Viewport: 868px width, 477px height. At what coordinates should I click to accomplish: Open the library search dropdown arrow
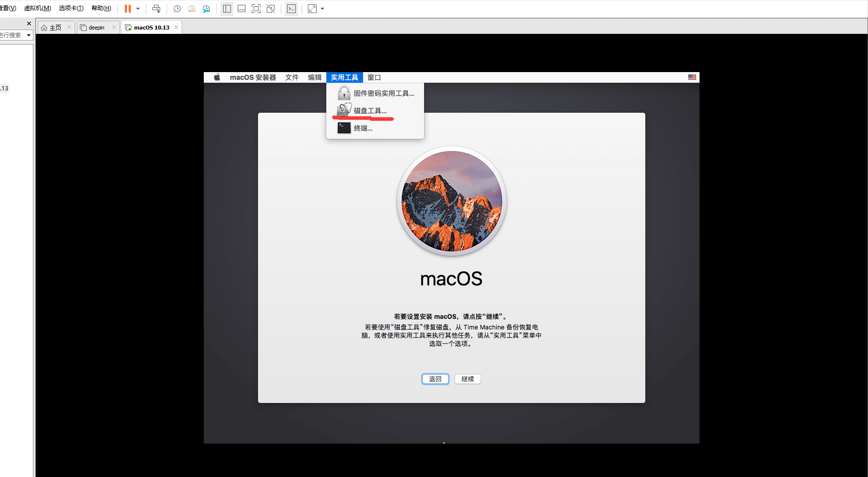29,35
